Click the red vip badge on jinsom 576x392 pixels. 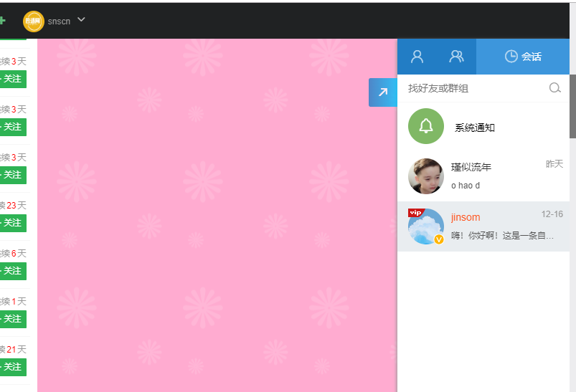[x=415, y=212]
